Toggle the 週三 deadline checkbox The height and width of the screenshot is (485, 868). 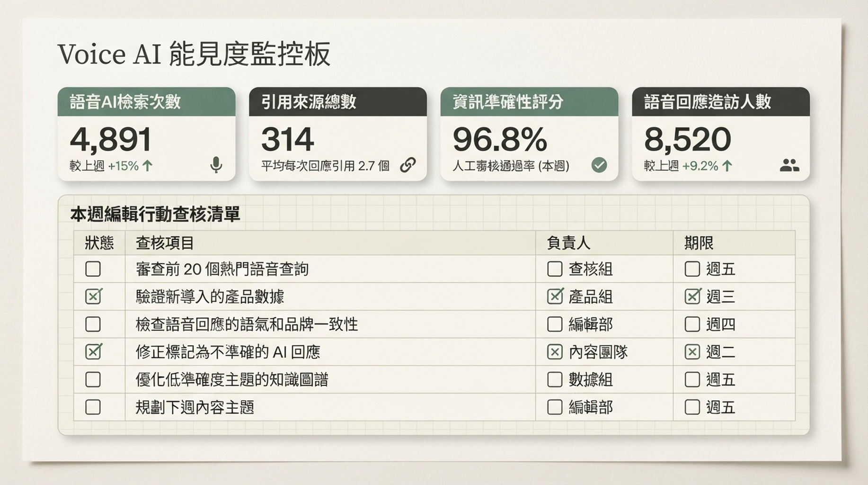[x=692, y=296]
